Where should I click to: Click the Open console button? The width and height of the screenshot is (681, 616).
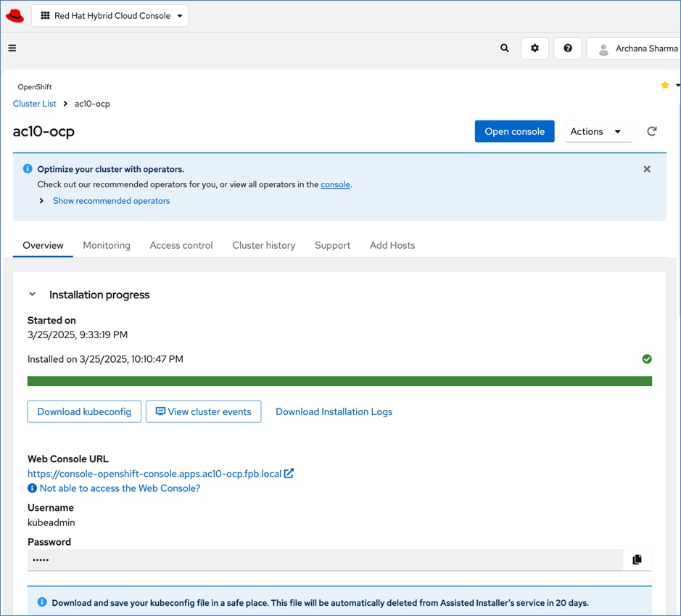[514, 131]
